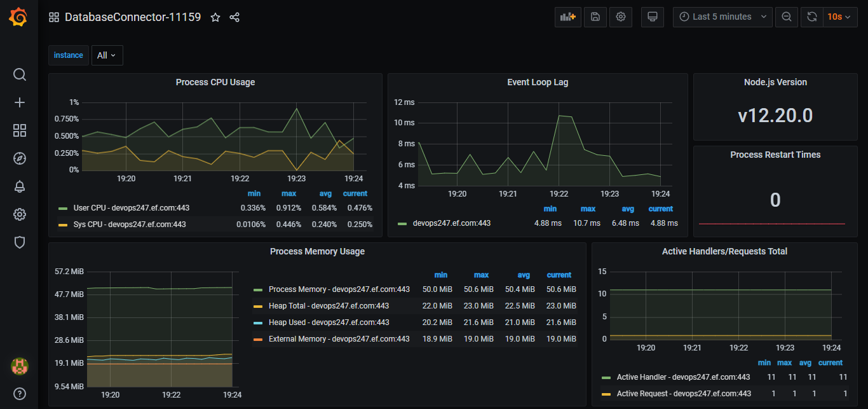Click the share dashboard icon

[x=234, y=18]
